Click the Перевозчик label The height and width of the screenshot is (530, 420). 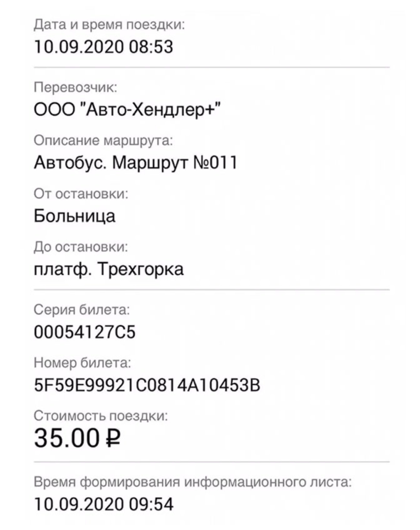click(75, 87)
